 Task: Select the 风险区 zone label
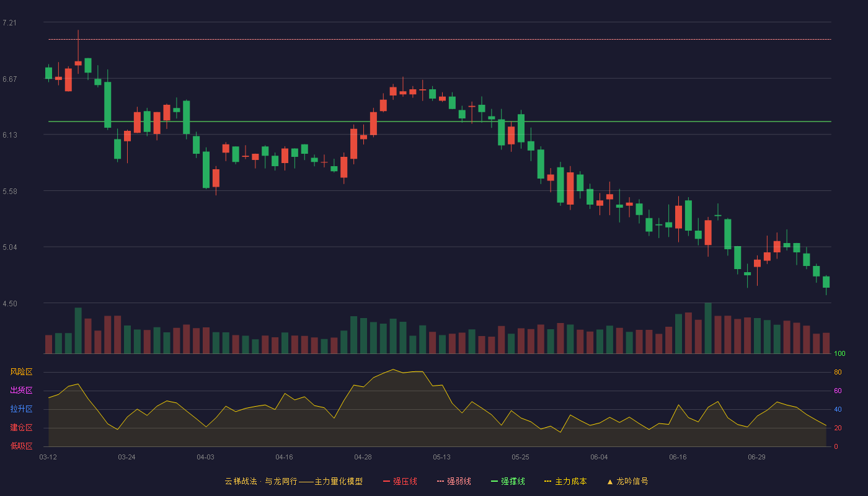(21, 372)
